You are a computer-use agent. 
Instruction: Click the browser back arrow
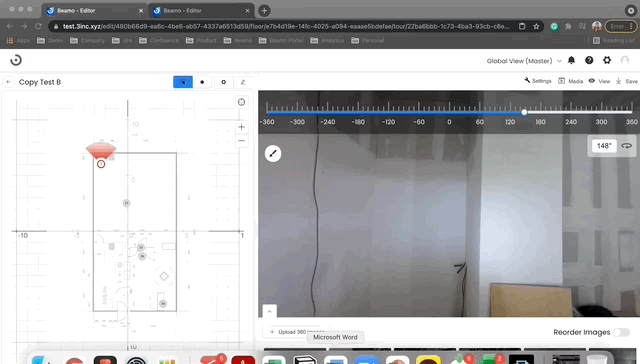(10, 26)
